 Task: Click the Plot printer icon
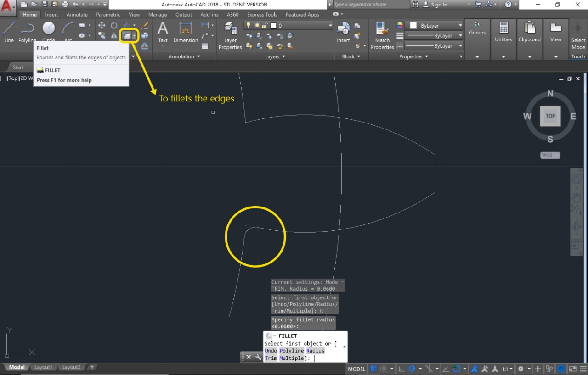(x=65, y=5)
